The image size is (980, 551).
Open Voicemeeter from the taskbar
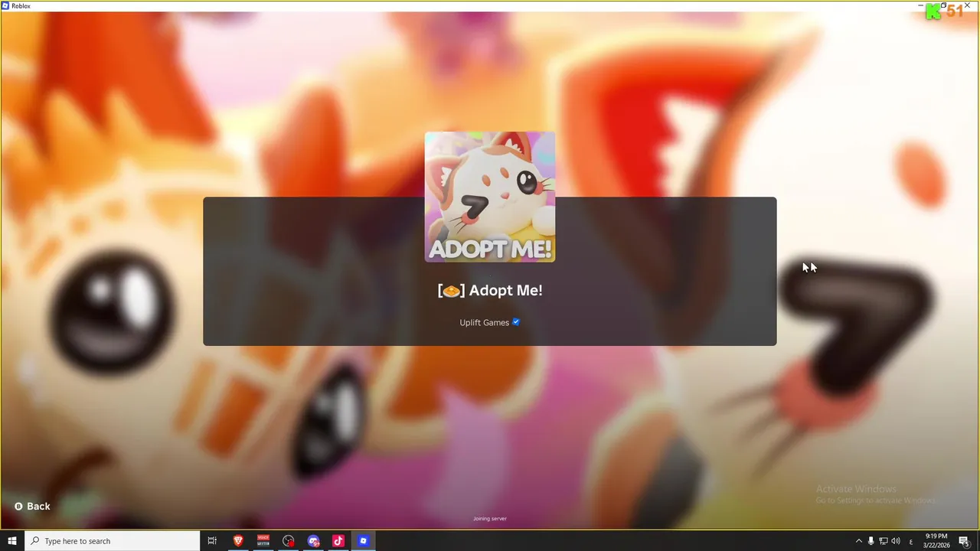[x=263, y=541]
